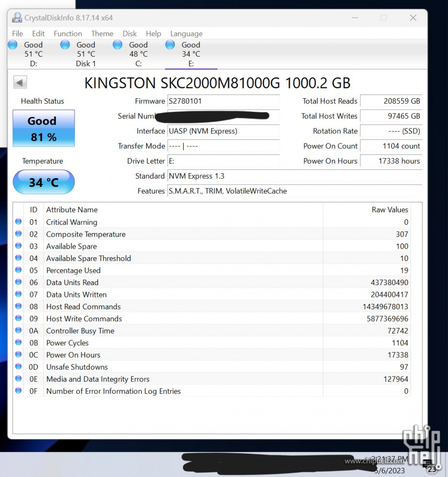This screenshot has width=448, height=477.
Task: Click status orb for Media and Data Integrity Errors
Action: 18,378
